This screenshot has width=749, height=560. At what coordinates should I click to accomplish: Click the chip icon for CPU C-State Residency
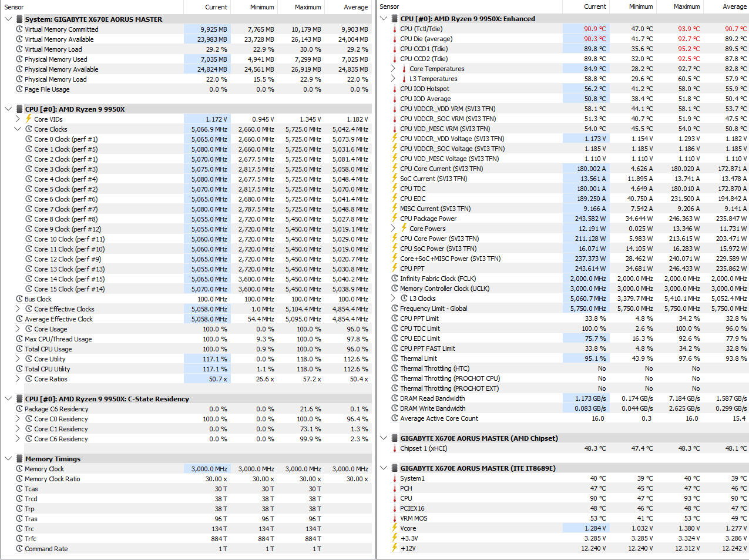(x=19, y=398)
